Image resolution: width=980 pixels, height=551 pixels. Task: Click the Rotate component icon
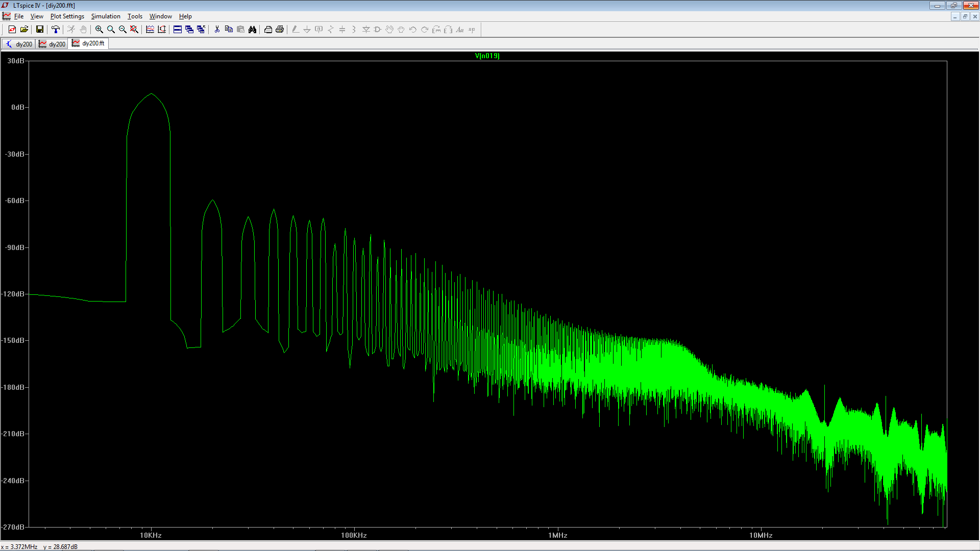(x=436, y=30)
